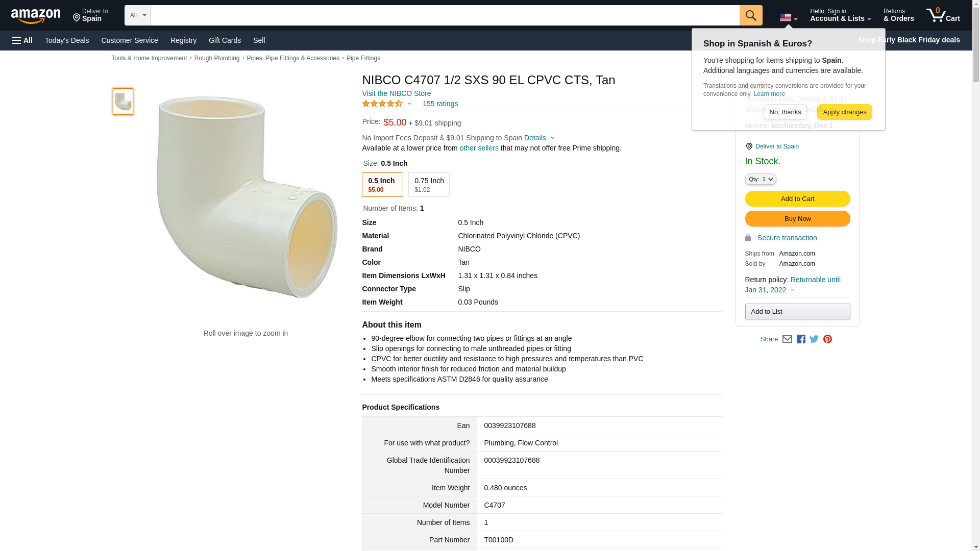Open Gift Cards navigation item
This screenshot has height=551, width=980.
pos(225,40)
